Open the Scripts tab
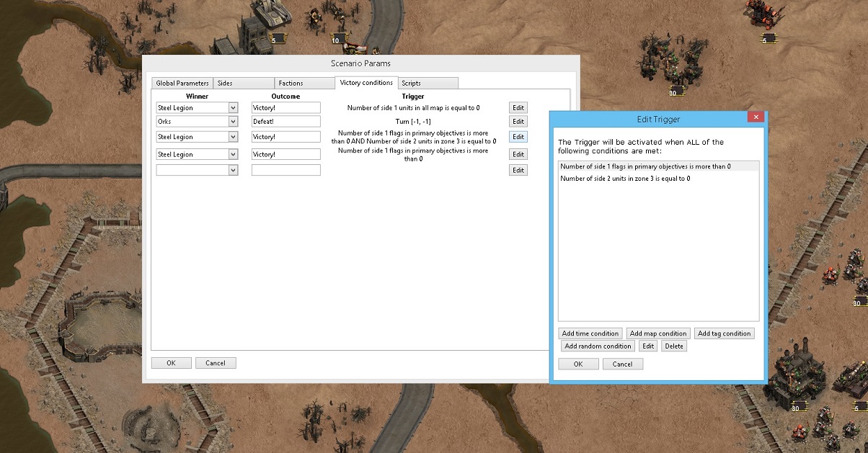Screen dimensions: 868x453 pos(428,84)
